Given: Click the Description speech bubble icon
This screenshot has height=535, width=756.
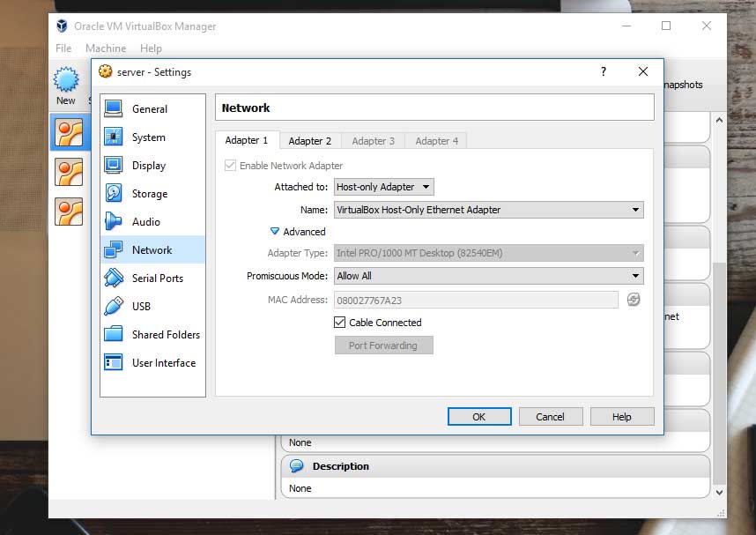Looking at the screenshot, I should pos(297,466).
